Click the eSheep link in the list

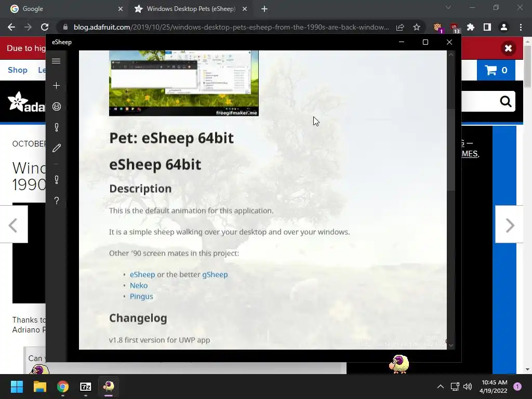[142, 274]
